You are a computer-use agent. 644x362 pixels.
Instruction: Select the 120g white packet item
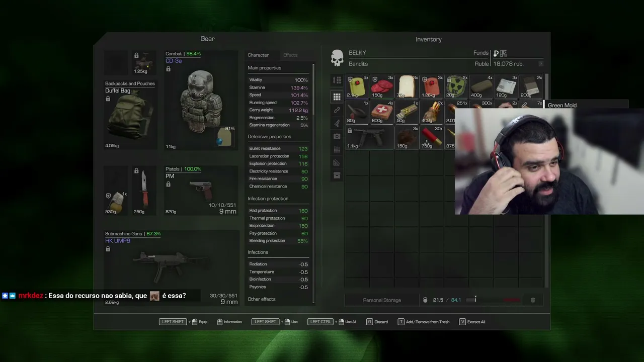506,86
